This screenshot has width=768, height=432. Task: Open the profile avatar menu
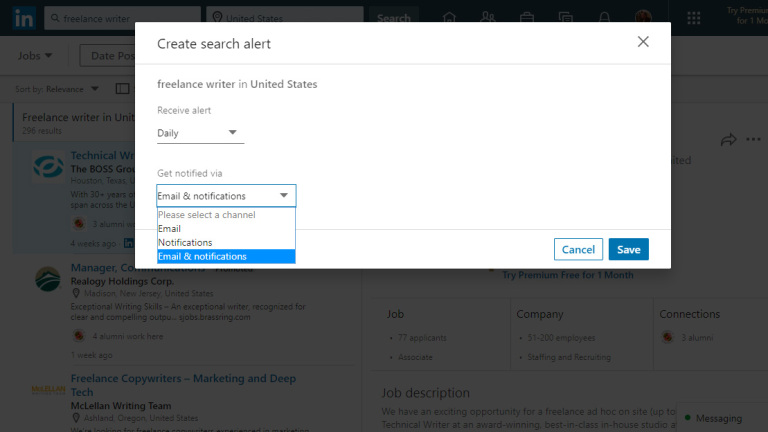click(643, 18)
